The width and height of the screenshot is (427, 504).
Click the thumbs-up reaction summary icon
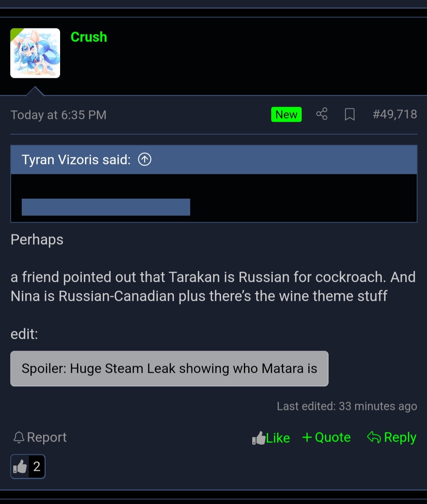(20, 467)
